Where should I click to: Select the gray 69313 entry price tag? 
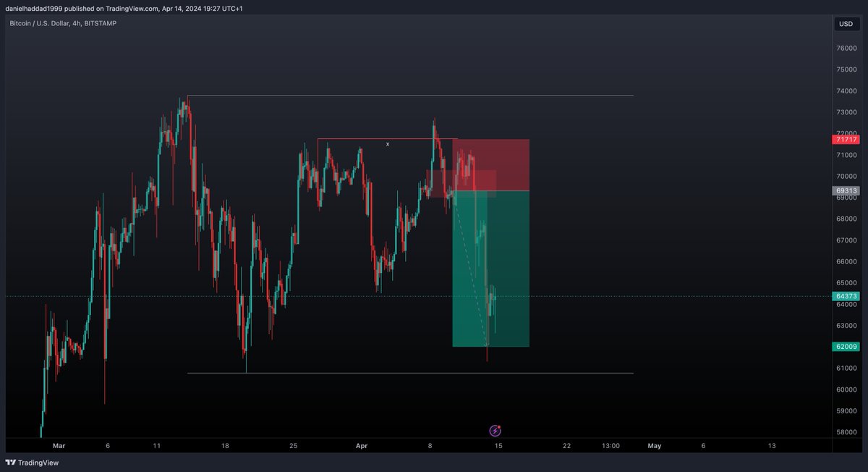coord(846,191)
